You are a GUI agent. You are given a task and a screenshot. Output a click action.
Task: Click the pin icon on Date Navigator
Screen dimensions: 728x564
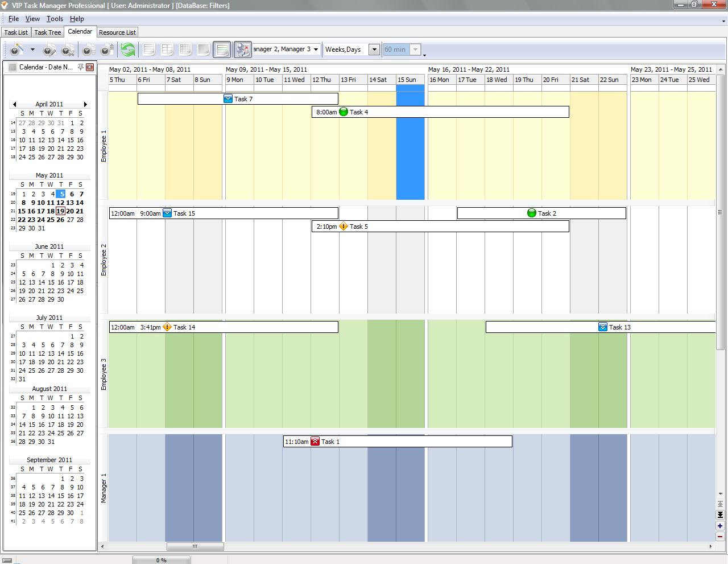pyautogui.click(x=81, y=67)
